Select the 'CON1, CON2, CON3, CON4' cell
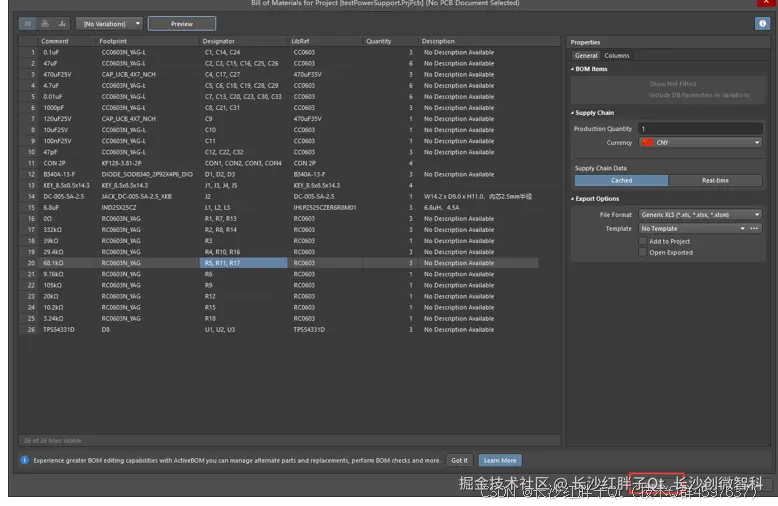 243,163
